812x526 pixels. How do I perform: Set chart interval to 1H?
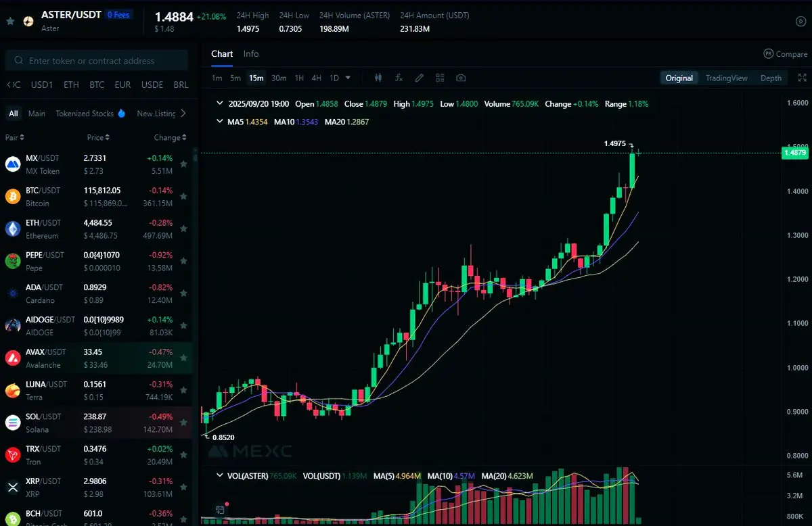coord(299,78)
